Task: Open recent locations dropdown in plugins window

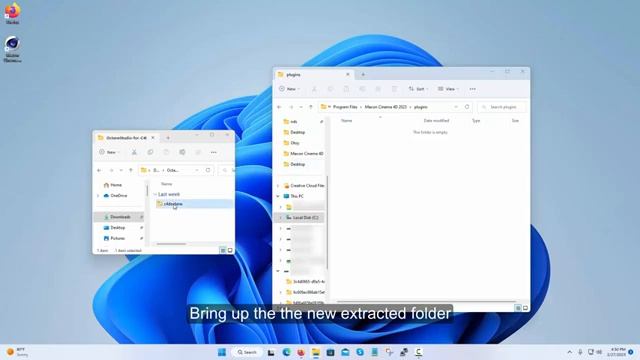Action: tap(301, 107)
